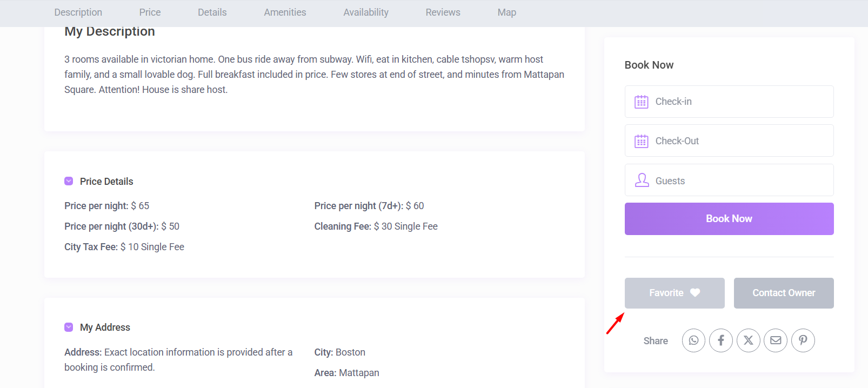This screenshot has height=388, width=868.
Task: Open the Reviews tab
Action: (x=443, y=12)
